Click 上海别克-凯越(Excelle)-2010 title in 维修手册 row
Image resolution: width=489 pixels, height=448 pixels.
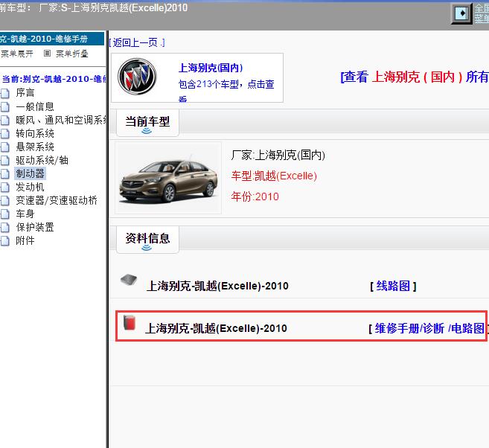coord(216,328)
